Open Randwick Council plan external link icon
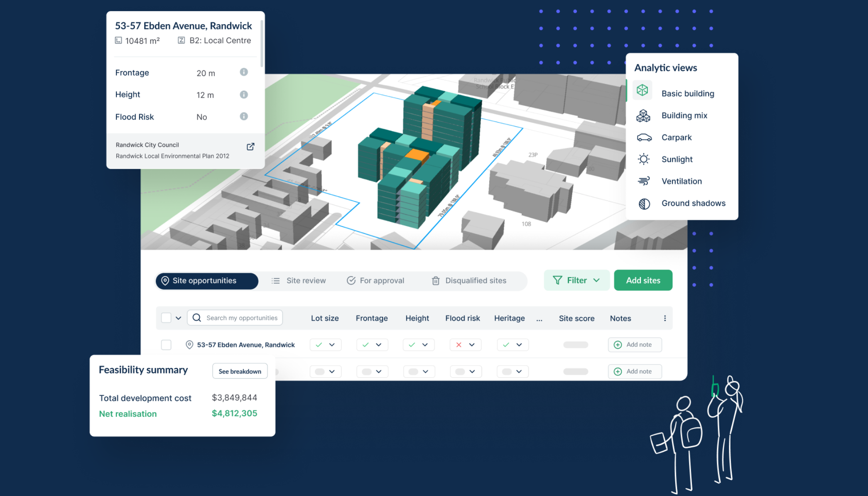The height and width of the screenshot is (496, 868). coord(250,147)
